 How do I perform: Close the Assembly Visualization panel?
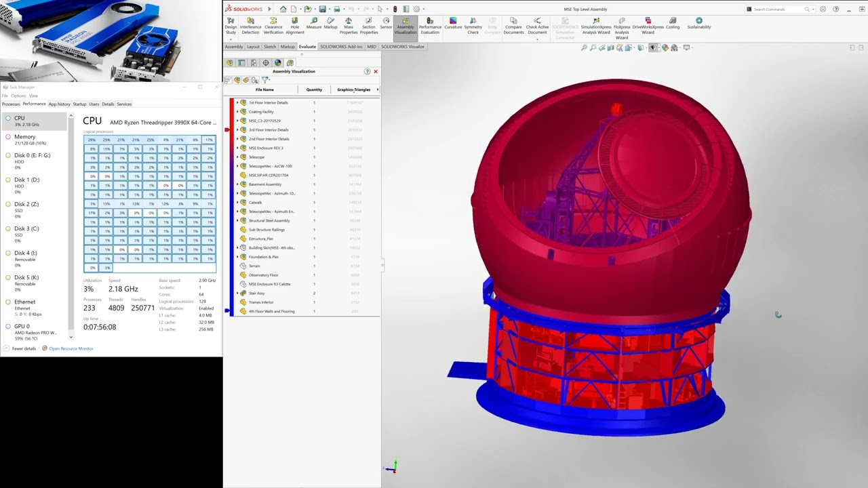click(376, 71)
